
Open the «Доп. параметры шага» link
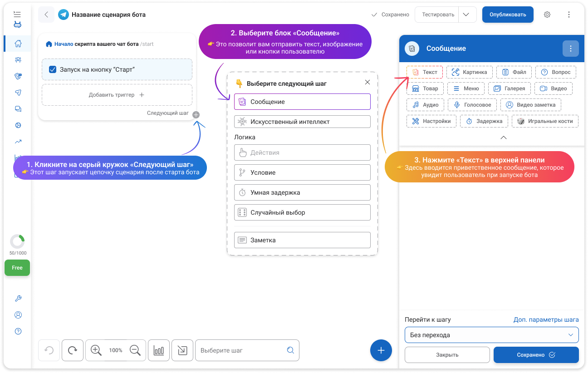click(546, 319)
